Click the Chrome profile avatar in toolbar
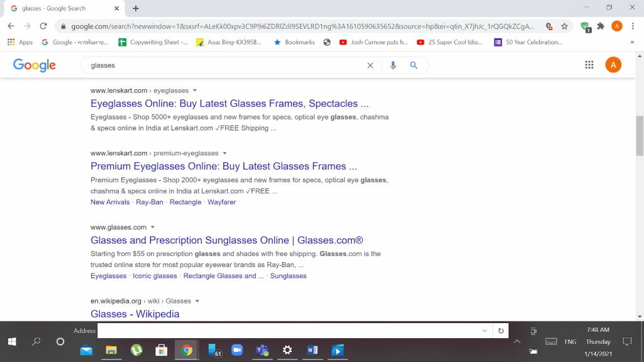 [x=616, y=26]
